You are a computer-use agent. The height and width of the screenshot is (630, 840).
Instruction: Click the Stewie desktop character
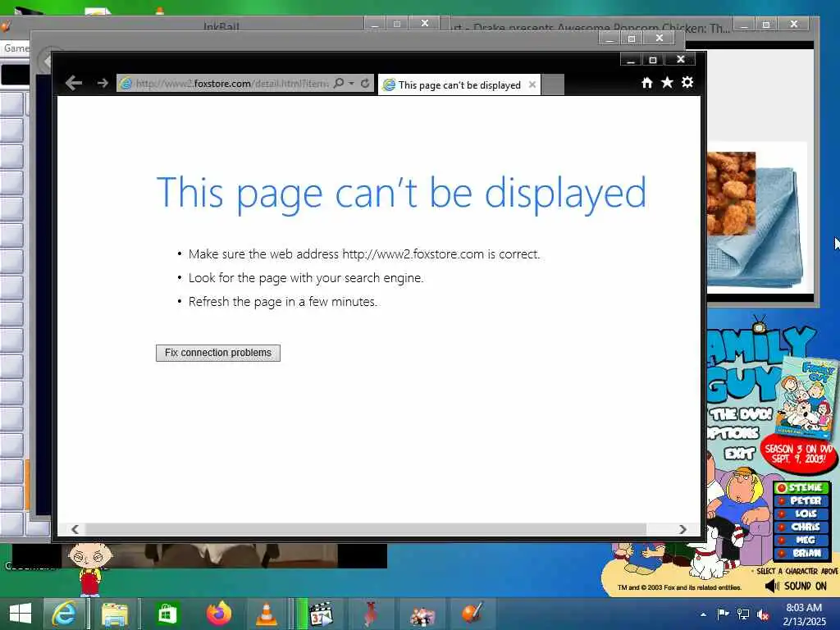coord(90,568)
